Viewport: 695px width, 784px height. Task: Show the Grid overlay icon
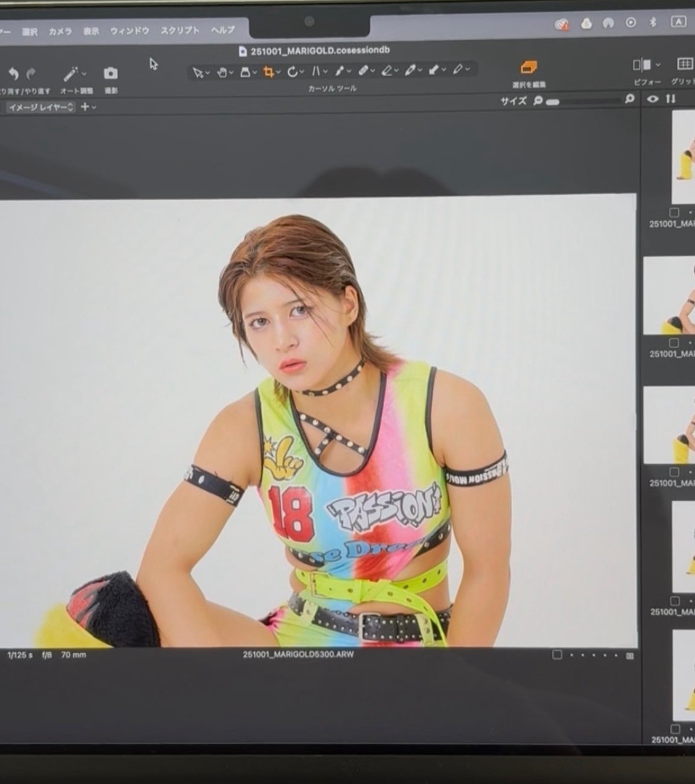[x=684, y=64]
